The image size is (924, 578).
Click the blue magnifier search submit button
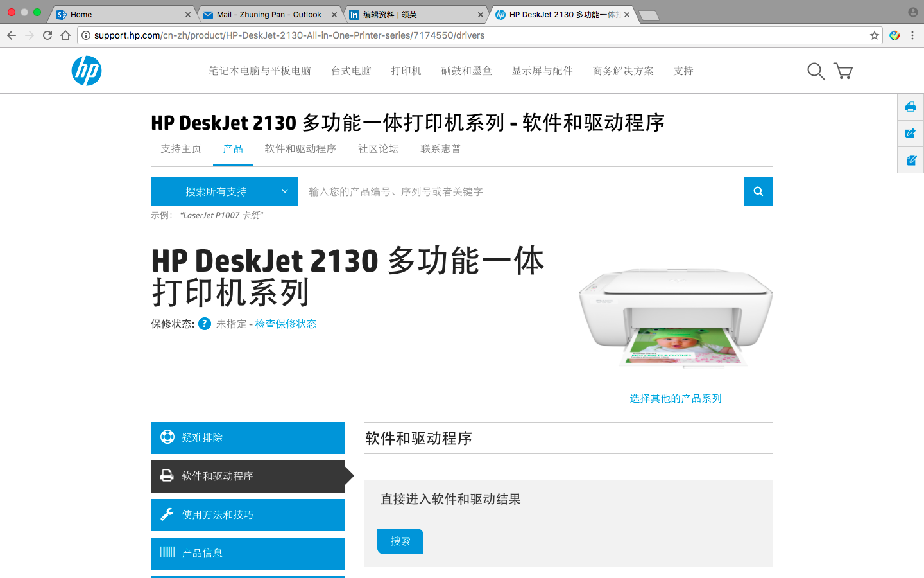[758, 191]
